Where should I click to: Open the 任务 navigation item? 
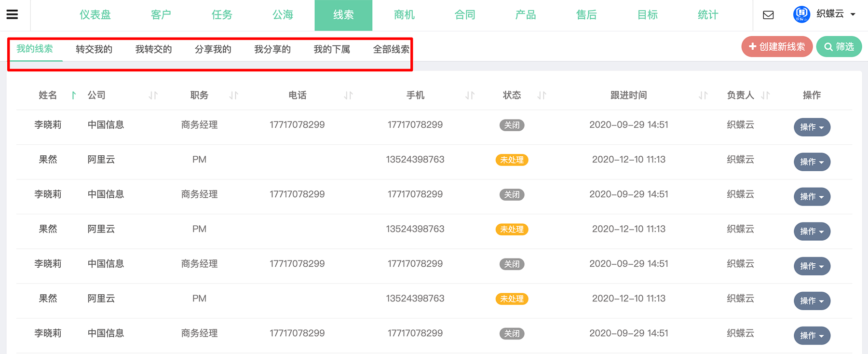(222, 15)
